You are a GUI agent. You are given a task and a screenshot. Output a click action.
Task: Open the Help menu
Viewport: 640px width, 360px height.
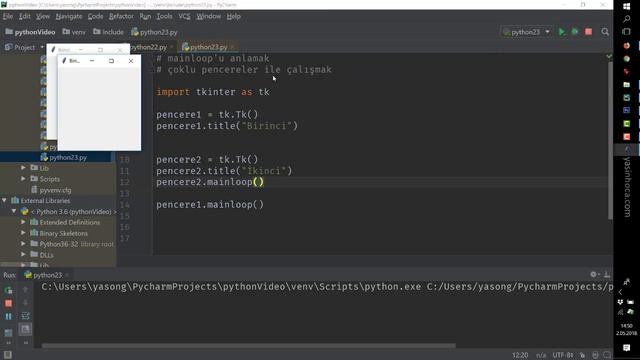233,16
